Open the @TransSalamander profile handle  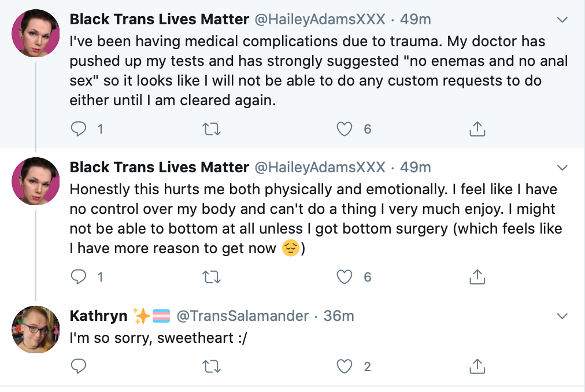pos(243,316)
